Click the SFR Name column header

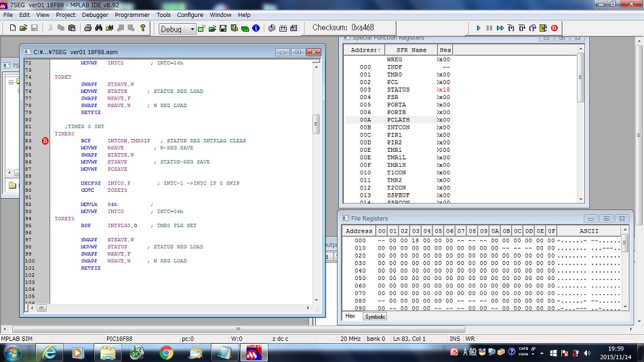[411, 50]
